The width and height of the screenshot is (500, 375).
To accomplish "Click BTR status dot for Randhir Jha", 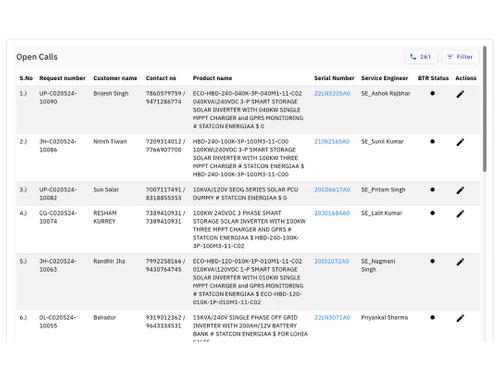I will coord(432,261).
